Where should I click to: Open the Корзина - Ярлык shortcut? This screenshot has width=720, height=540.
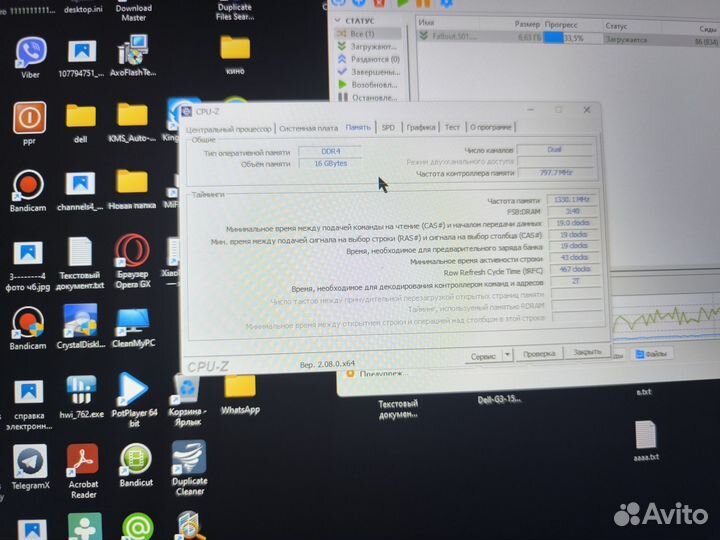186,400
